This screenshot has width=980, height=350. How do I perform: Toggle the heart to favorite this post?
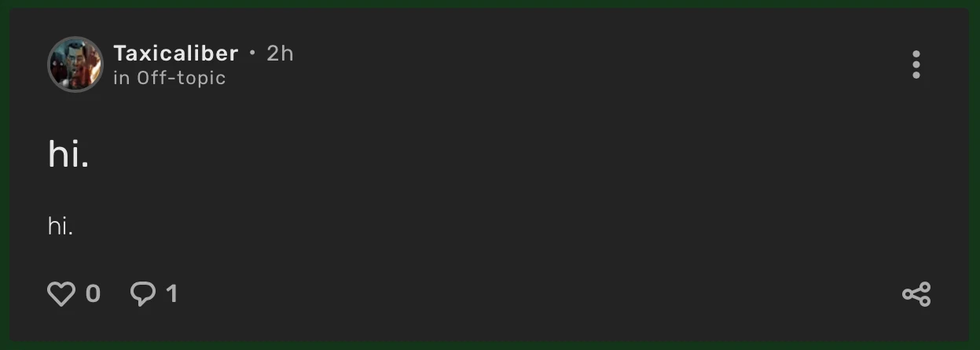(61, 294)
